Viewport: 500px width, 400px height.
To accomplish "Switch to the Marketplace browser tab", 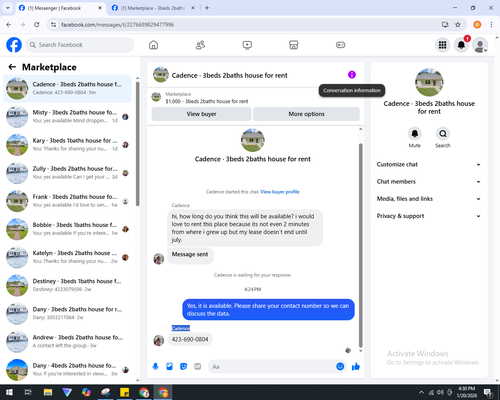I will (153, 8).
